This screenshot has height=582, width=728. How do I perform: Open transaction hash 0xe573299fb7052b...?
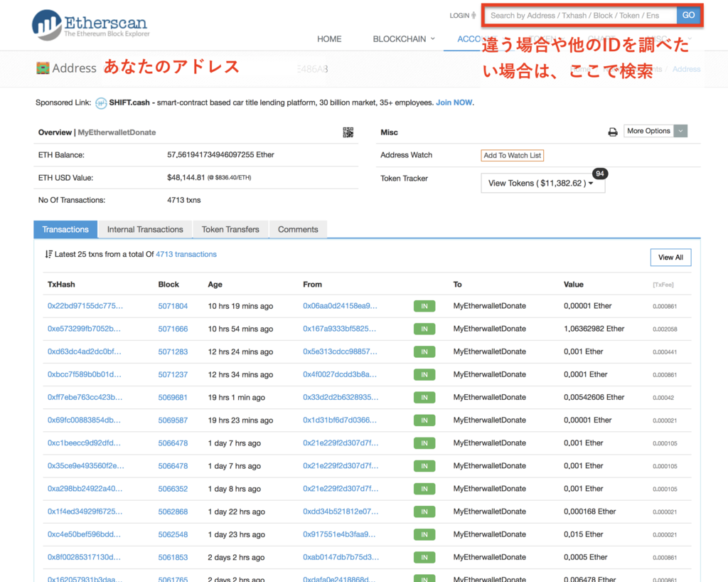tap(84, 329)
